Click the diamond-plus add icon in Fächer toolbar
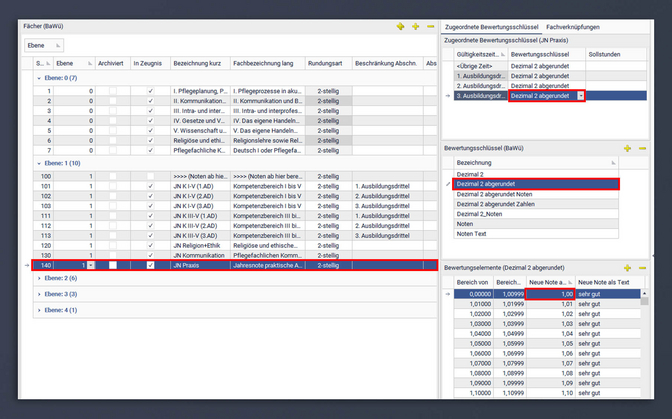This screenshot has height=419, width=672. click(x=401, y=25)
